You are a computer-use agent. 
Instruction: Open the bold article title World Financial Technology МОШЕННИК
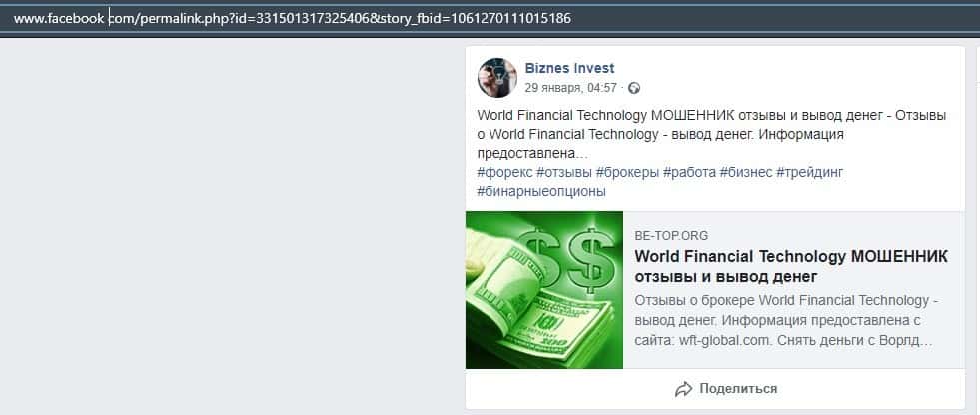tap(791, 267)
